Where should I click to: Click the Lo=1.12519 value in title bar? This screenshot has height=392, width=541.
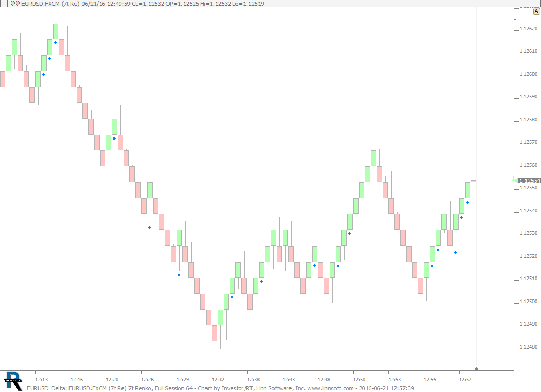click(x=248, y=4)
